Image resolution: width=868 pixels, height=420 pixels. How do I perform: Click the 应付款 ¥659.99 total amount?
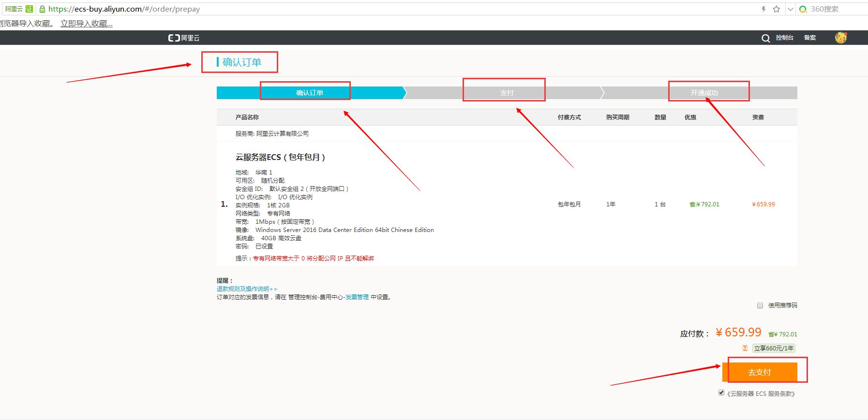tap(738, 333)
